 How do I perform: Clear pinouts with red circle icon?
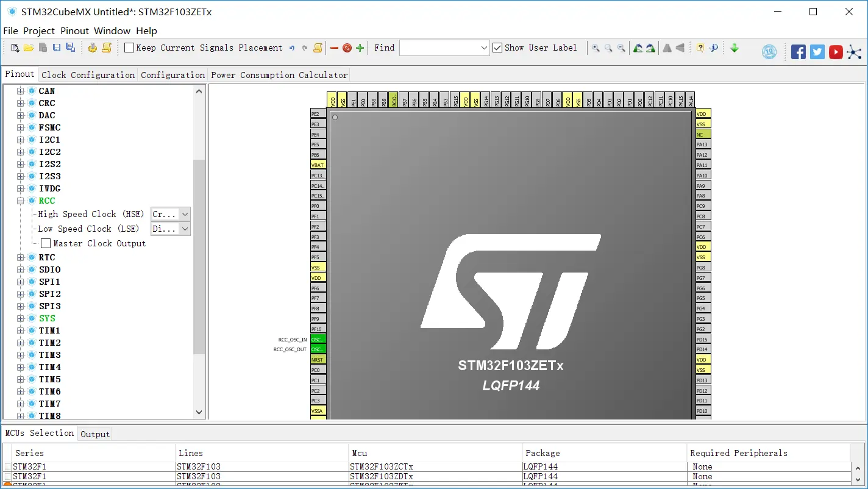click(347, 48)
